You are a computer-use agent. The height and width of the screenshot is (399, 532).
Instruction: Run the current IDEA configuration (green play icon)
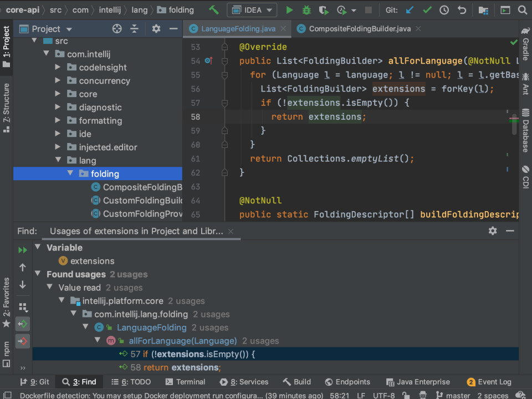coord(289,9)
